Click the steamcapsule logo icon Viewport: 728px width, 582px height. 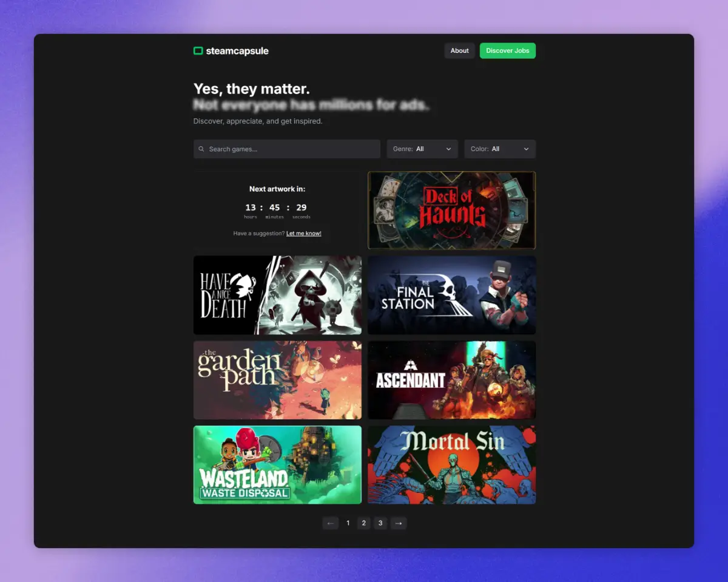[198, 51]
